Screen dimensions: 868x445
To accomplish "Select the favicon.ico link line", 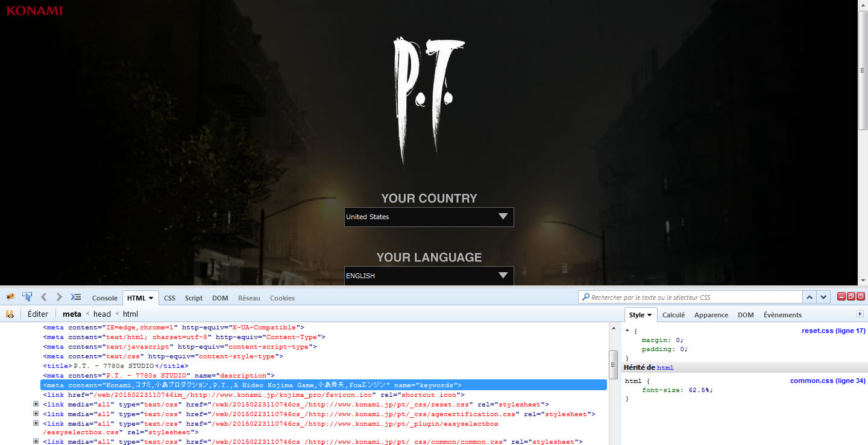I will (x=254, y=395).
